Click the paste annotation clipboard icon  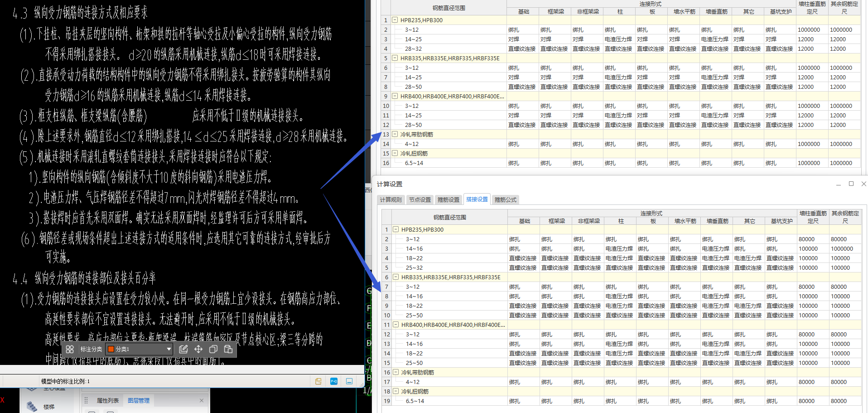[228, 349]
